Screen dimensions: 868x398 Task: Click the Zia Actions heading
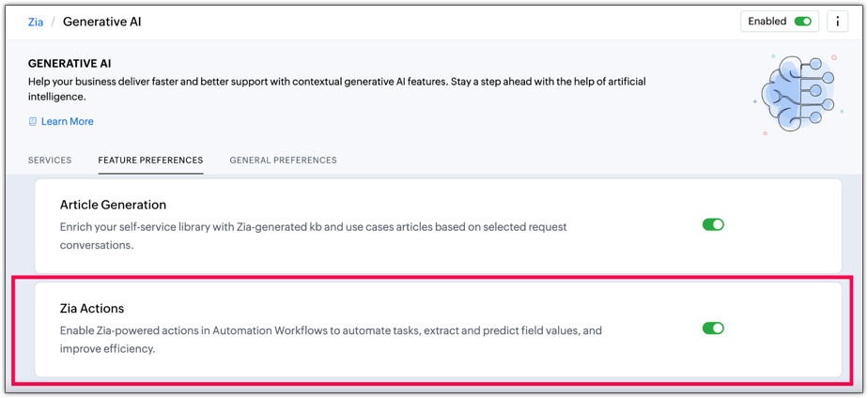point(92,308)
